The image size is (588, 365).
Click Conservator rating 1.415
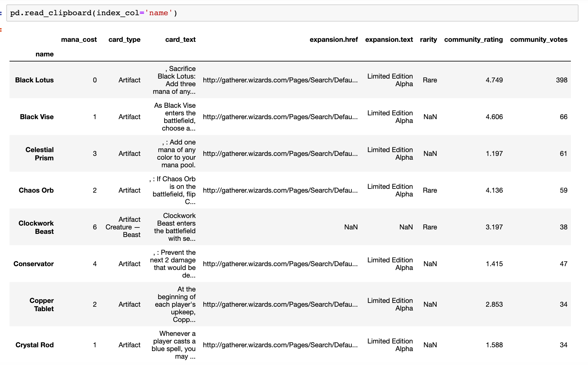click(x=494, y=264)
